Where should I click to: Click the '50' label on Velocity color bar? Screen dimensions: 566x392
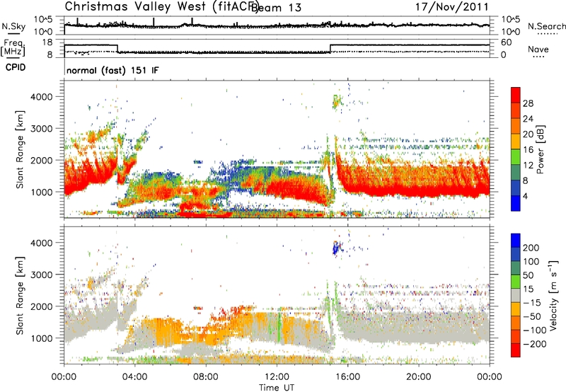pyautogui.click(x=528, y=275)
